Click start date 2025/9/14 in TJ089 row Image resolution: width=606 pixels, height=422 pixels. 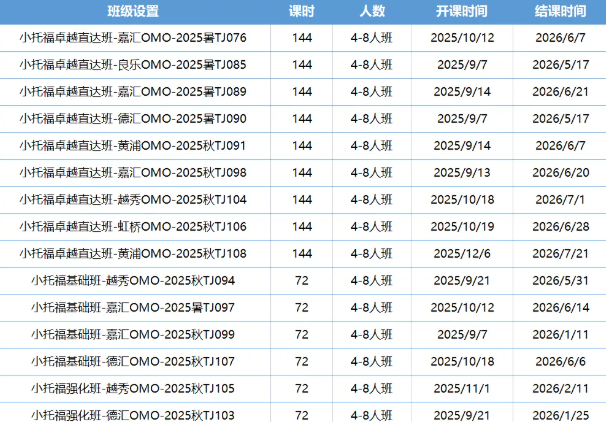(462, 92)
